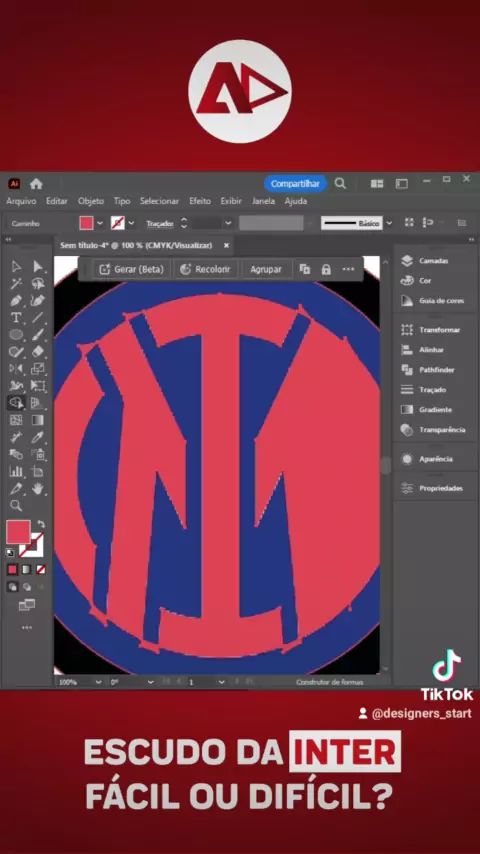
Task: Select the Shape Builder tool
Action: coord(16,402)
